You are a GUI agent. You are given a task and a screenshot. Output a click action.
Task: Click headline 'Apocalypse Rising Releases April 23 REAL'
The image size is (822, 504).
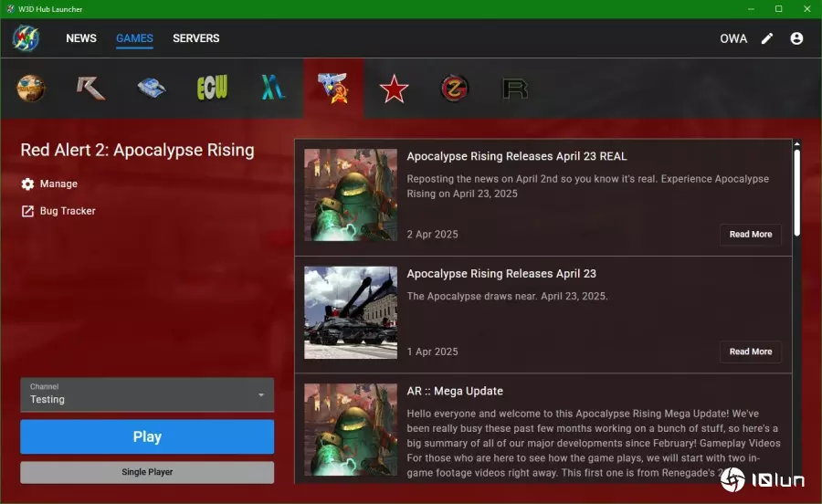pyautogui.click(x=516, y=156)
